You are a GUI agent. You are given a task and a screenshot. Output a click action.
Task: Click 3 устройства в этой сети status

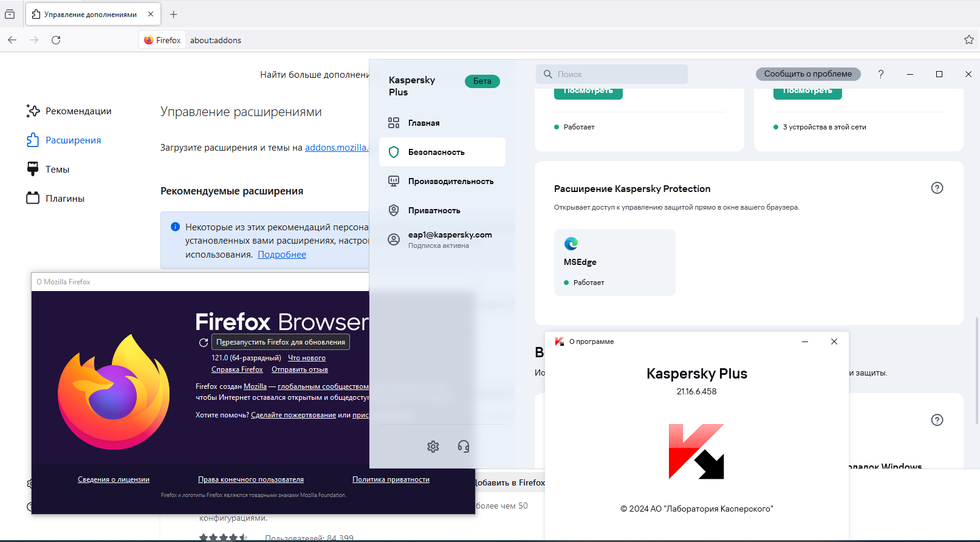coord(824,127)
